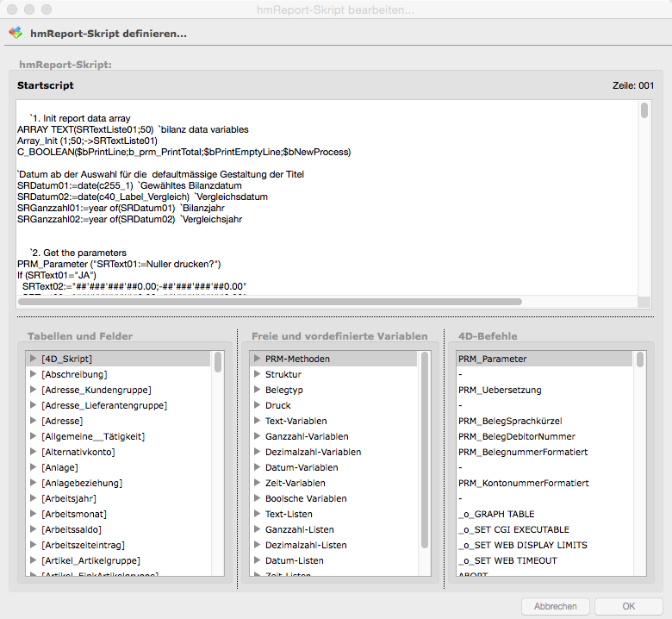Click the script editor vertical scrollbar
The width and height of the screenshot is (672, 619).
(644, 110)
